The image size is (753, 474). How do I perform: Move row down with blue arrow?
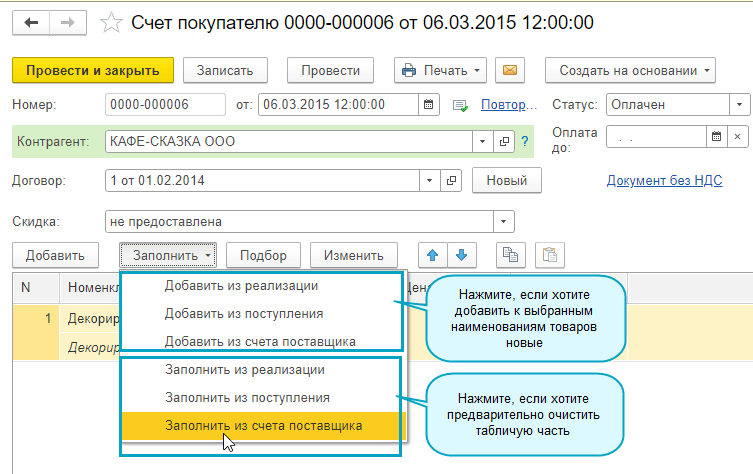point(461,255)
